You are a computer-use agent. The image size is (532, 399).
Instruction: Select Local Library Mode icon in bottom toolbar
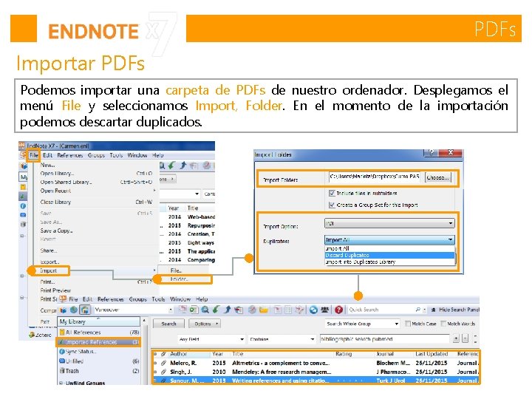(x=64, y=310)
